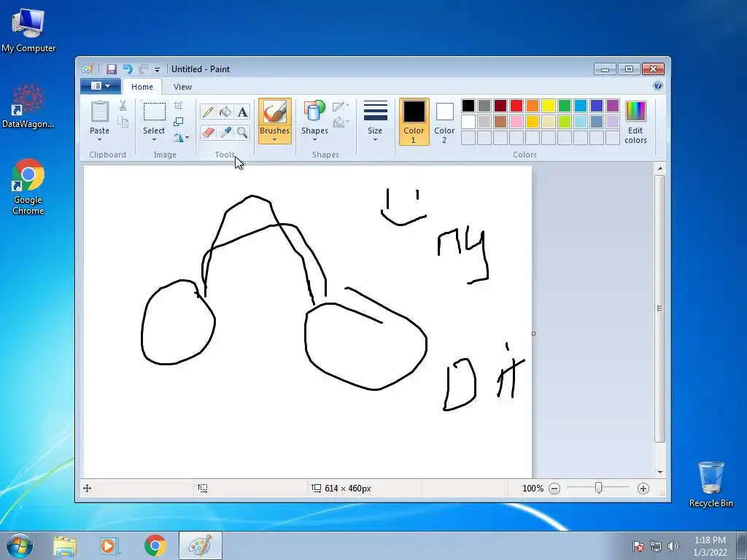Viewport: 747px width, 560px height.
Task: Click the vertical scrollbar down arrow
Action: click(x=659, y=472)
